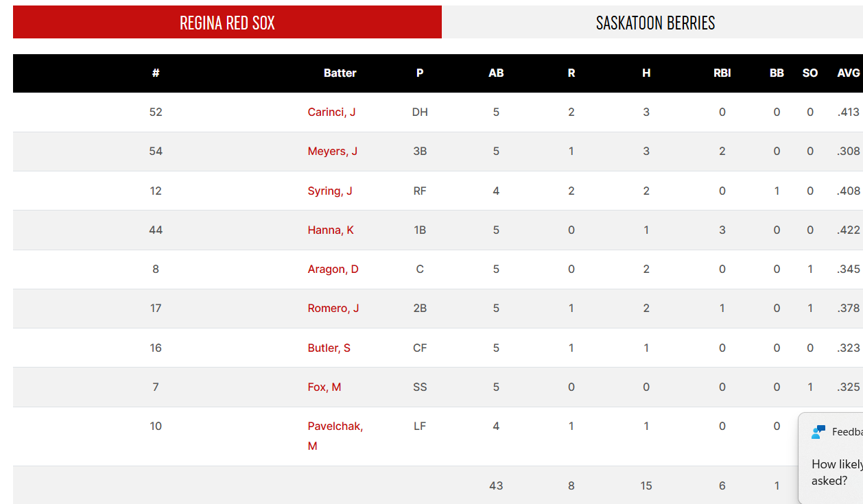Open Hanna, K player profile

331,230
